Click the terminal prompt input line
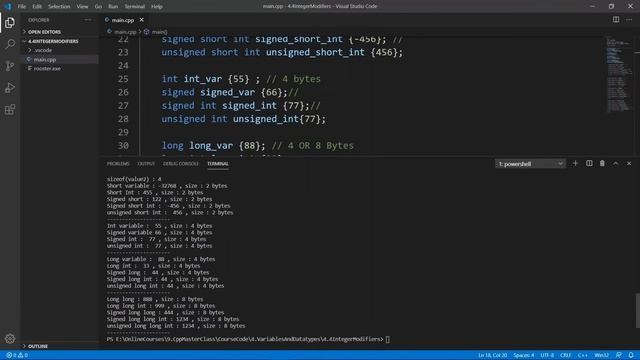 click(248, 339)
